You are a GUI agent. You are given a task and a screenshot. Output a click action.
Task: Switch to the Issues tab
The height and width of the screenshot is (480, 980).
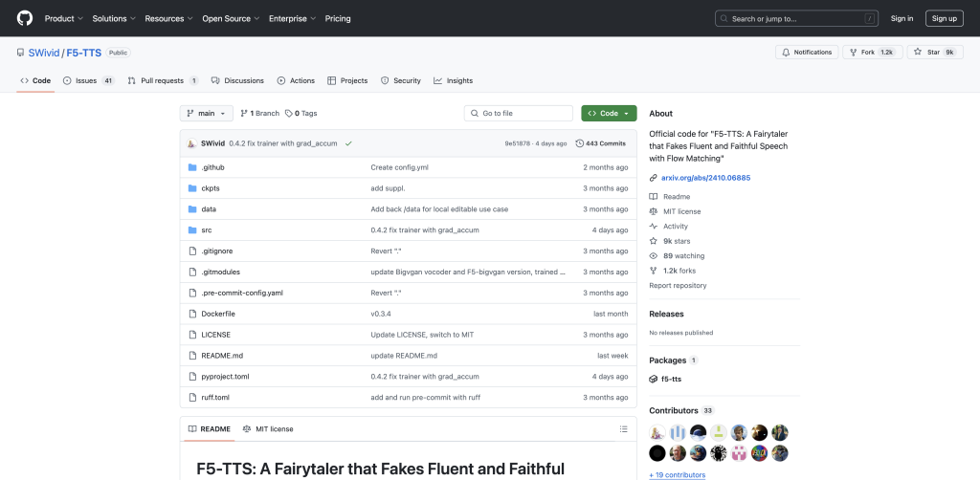(89, 80)
